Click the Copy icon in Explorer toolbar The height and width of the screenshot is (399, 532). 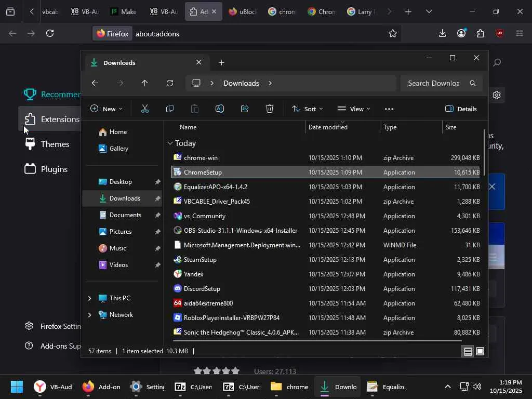(170, 109)
